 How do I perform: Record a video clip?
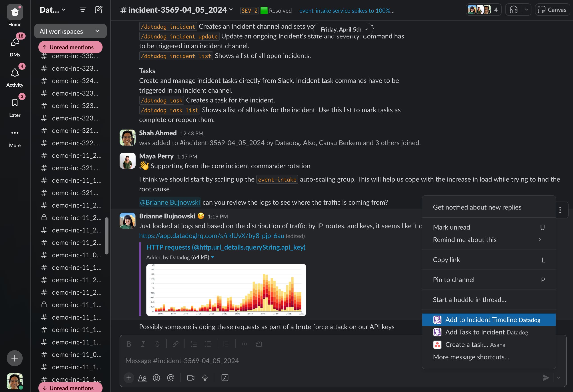190,378
